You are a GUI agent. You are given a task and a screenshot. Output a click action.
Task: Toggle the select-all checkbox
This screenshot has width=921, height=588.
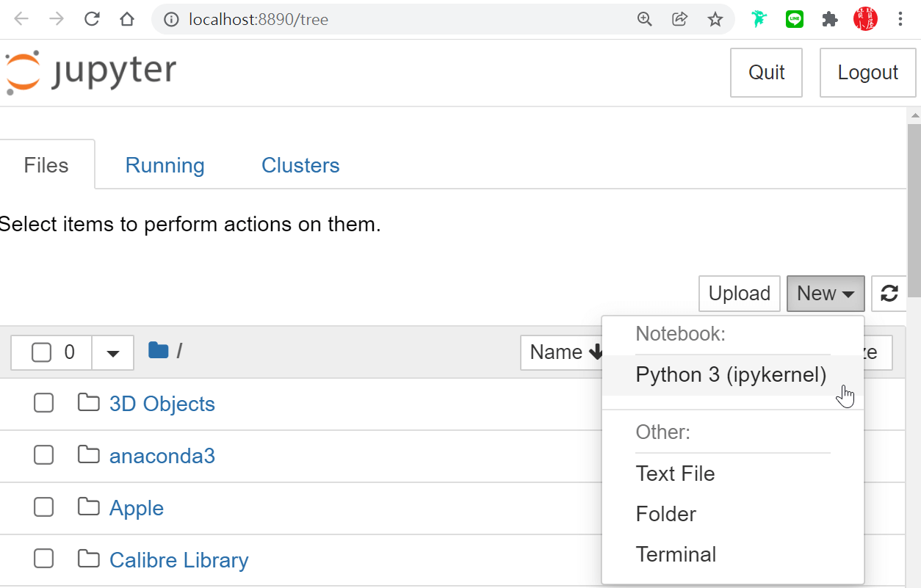(42, 352)
